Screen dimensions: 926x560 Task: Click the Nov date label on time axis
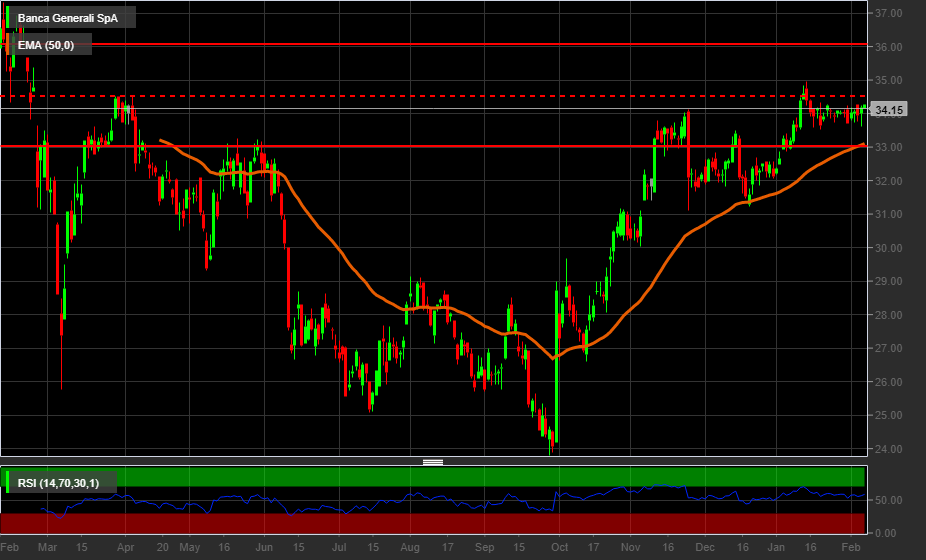click(x=630, y=547)
